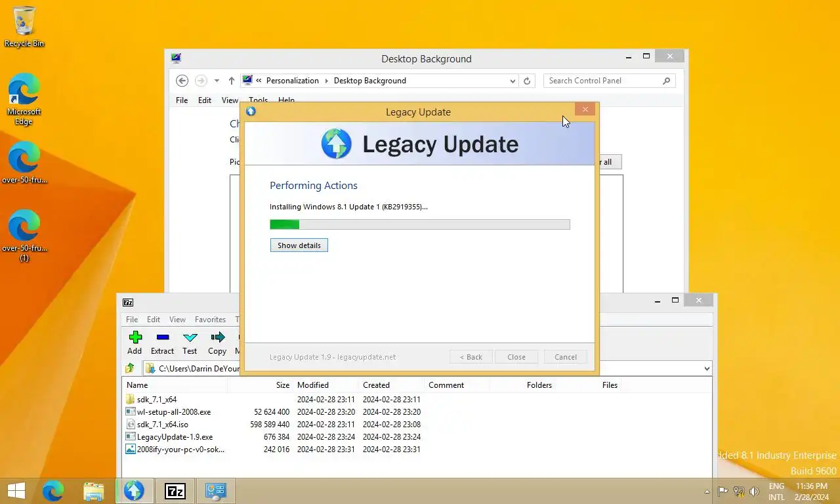Image resolution: width=840 pixels, height=504 pixels.
Task: Open View menu in 7-Zip
Action: pos(177,320)
